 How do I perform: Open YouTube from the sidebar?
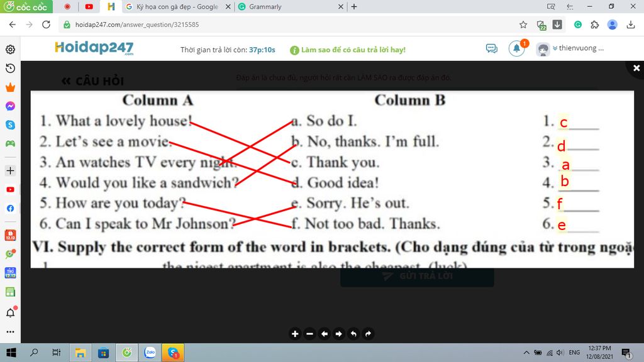10,189
